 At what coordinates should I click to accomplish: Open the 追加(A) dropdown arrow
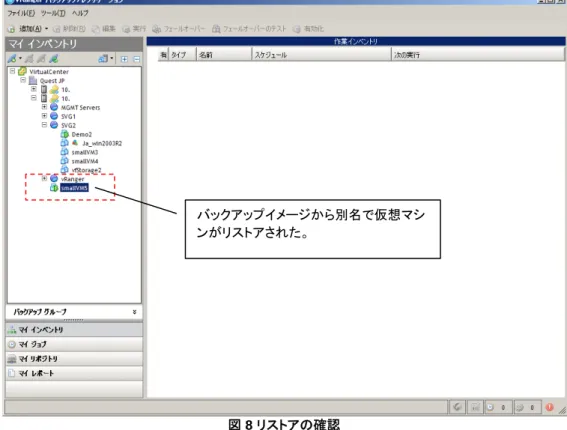click(x=46, y=29)
